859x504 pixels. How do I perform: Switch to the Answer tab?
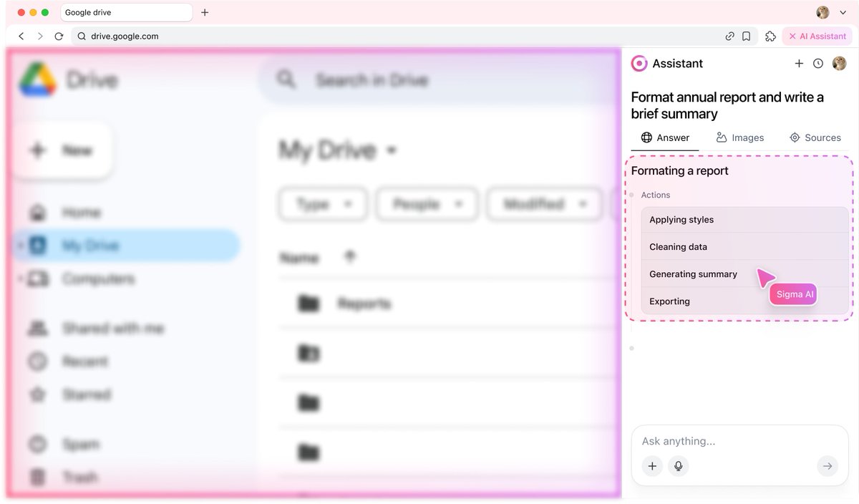(x=665, y=137)
